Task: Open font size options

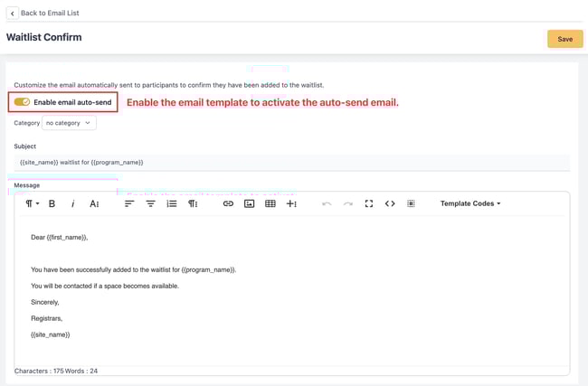Action: tap(94, 203)
